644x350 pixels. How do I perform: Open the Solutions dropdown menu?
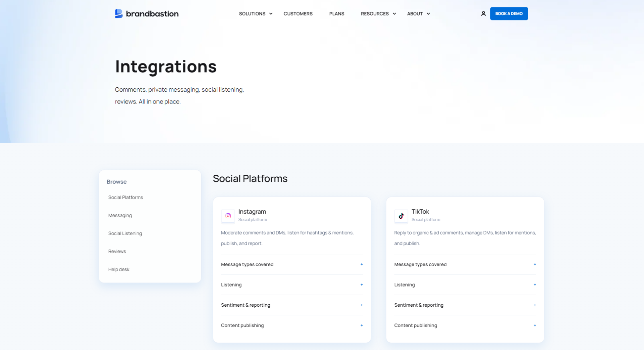pos(255,14)
